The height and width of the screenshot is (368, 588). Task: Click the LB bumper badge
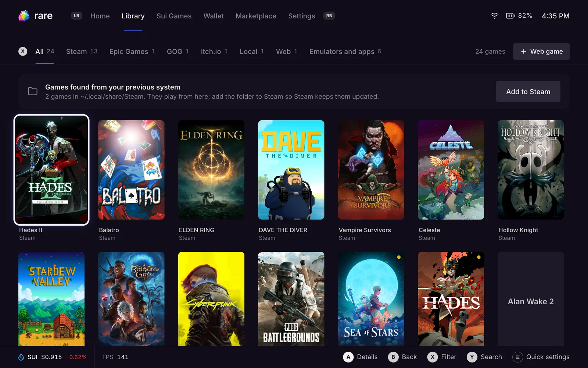tap(76, 16)
